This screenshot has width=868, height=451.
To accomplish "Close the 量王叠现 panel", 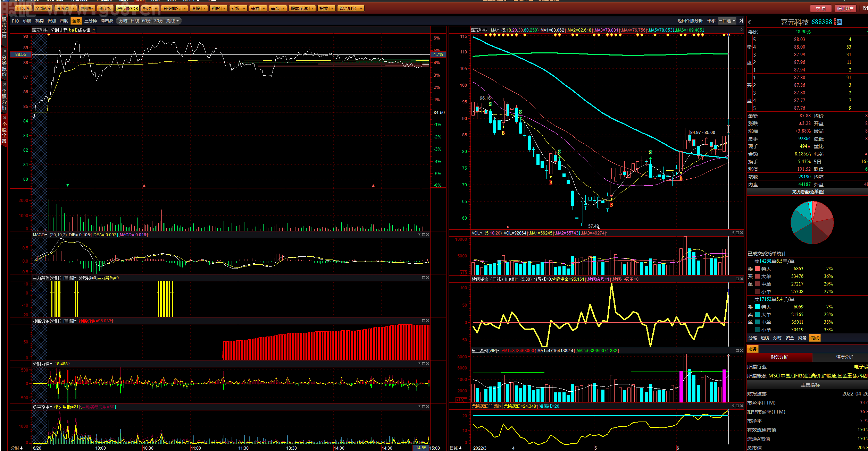I will [x=742, y=351].
